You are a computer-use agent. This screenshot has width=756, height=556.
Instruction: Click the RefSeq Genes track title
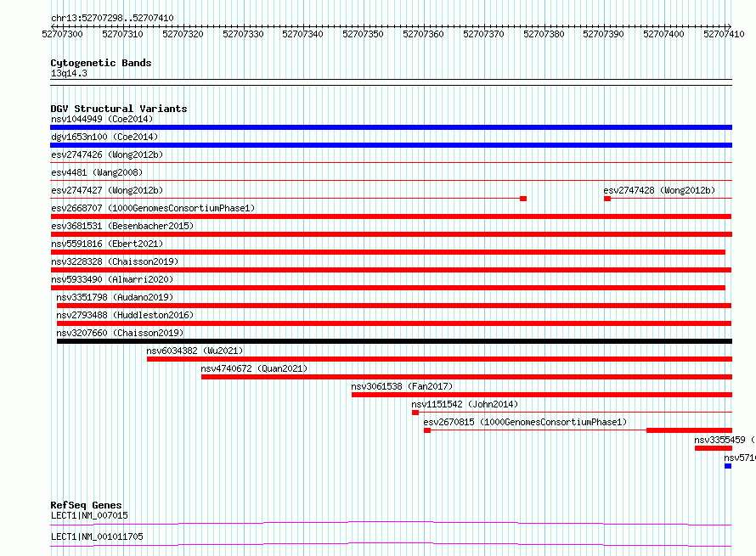[86, 505]
